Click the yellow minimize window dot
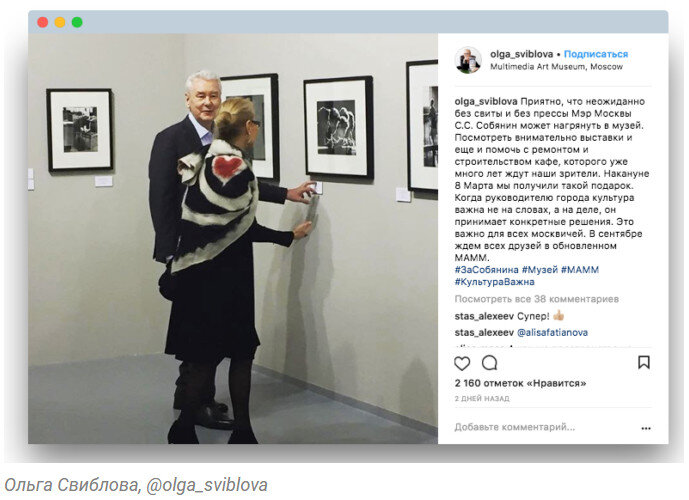 (60, 22)
